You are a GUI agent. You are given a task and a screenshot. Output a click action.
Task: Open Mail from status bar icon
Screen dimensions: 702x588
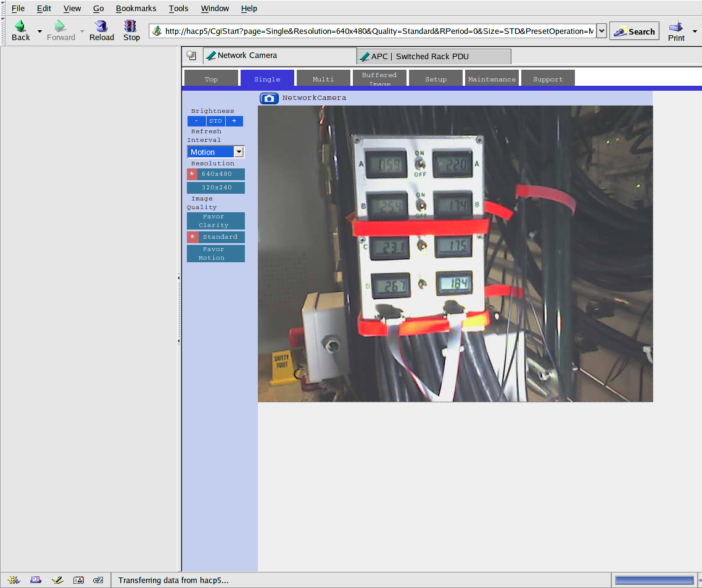36,580
